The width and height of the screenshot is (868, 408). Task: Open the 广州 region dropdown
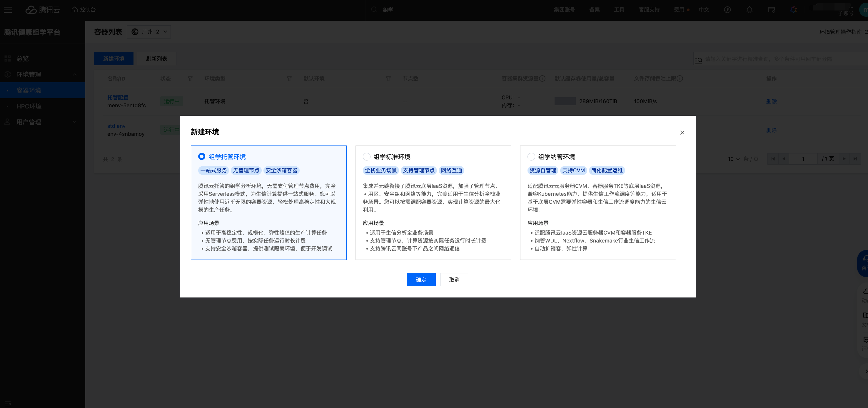tap(149, 32)
